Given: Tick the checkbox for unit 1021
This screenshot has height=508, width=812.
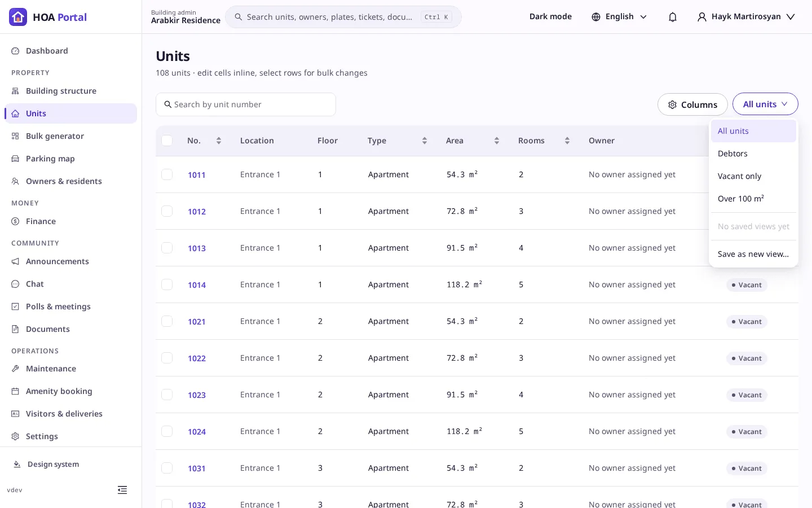Looking at the screenshot, I should click(167, 321).
